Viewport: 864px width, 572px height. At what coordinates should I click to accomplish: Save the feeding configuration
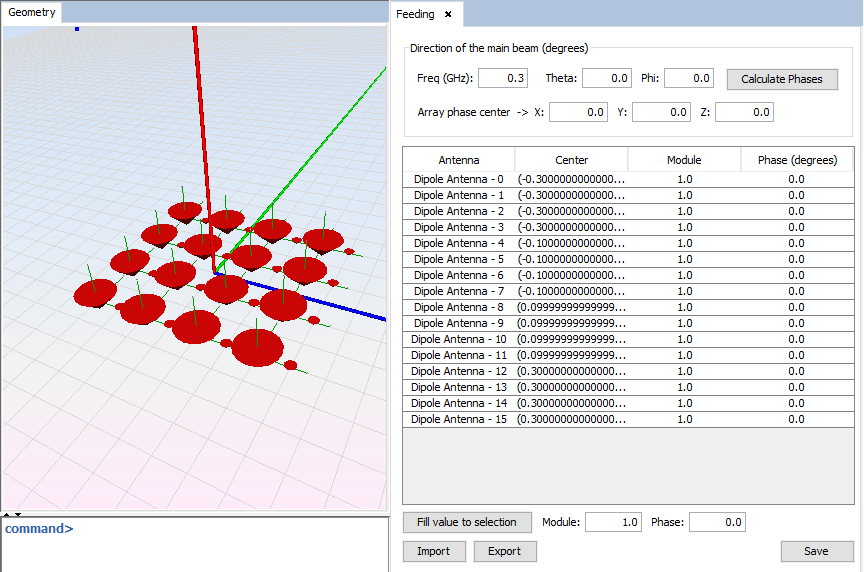816,551
